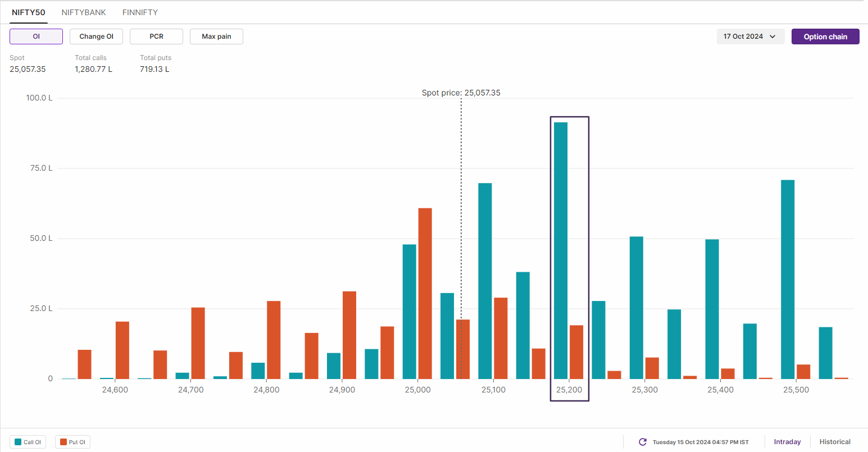Select the OI view button

(36, 36)
